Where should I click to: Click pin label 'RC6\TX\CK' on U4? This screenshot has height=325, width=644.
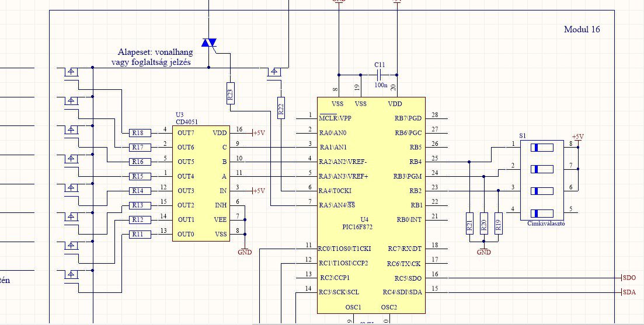[403, 264]
